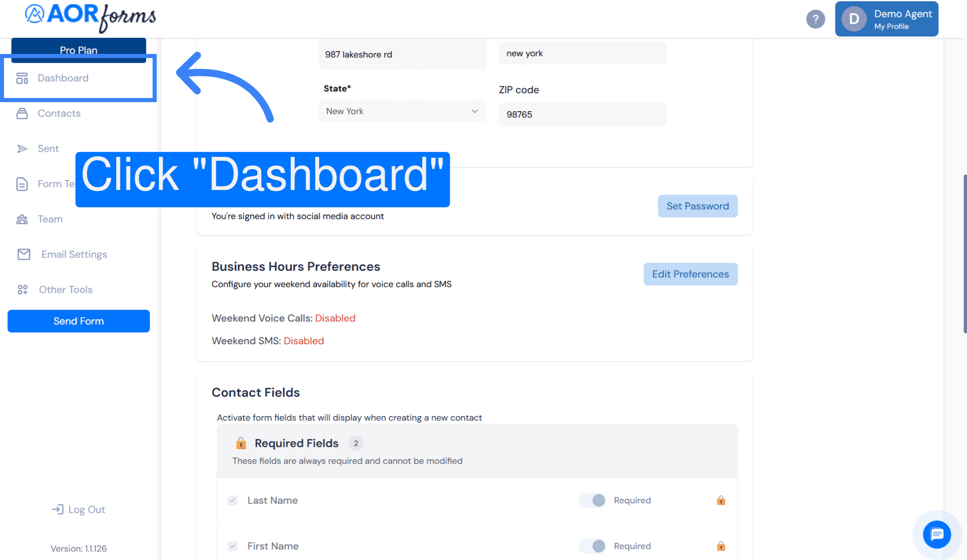Click the AOR forms logo
The height and width of the screenshot is (560, 967).
point(90,17)
